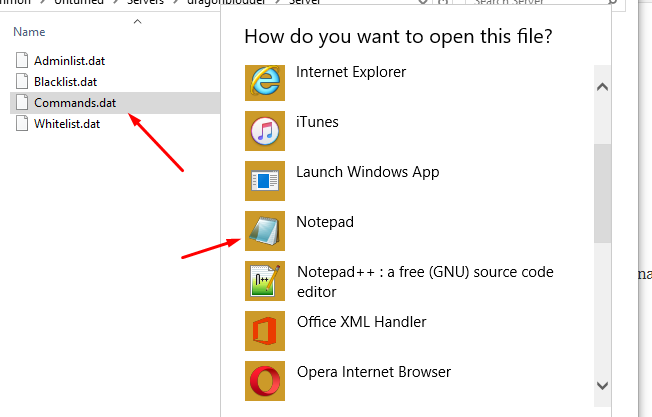The width and height of the screenshot is (652, 417).
Task: Click the Launch Windows App label
Action: pyautogui.click(x=368, y=172)
